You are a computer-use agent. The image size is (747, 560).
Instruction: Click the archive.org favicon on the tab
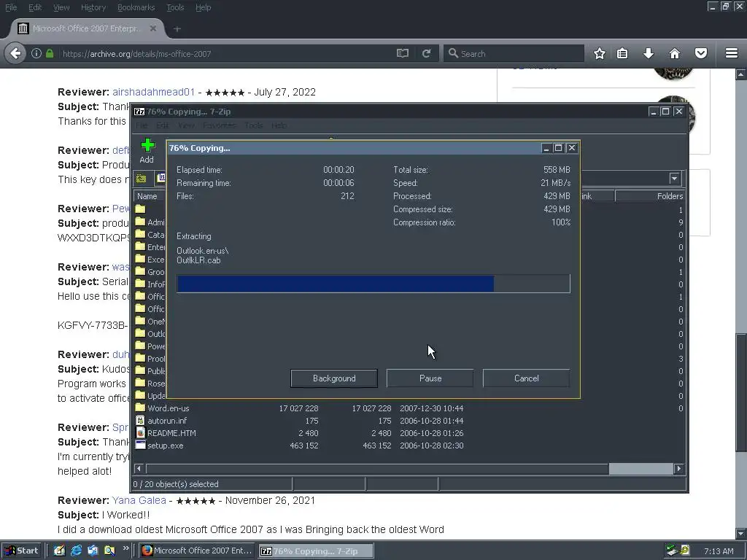pos(23,28)
